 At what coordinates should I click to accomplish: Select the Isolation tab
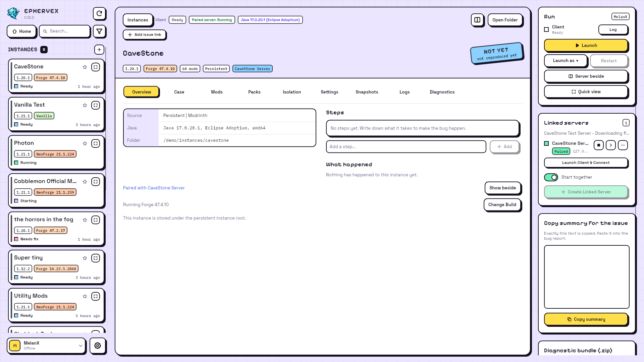pos(292,92)
